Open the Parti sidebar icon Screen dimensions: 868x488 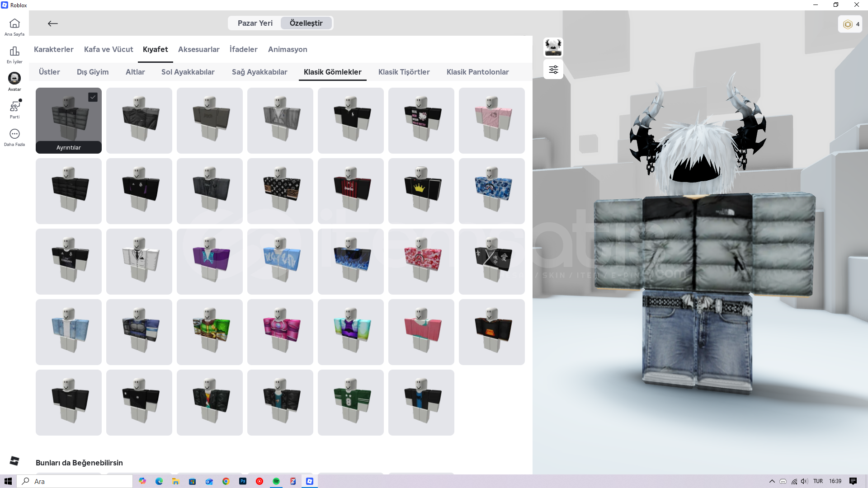coord(14,107)
